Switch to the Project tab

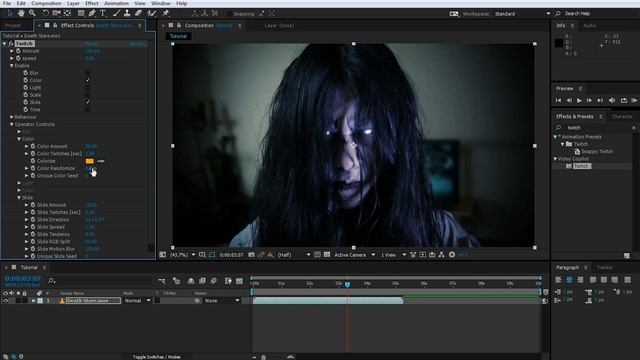13,25
